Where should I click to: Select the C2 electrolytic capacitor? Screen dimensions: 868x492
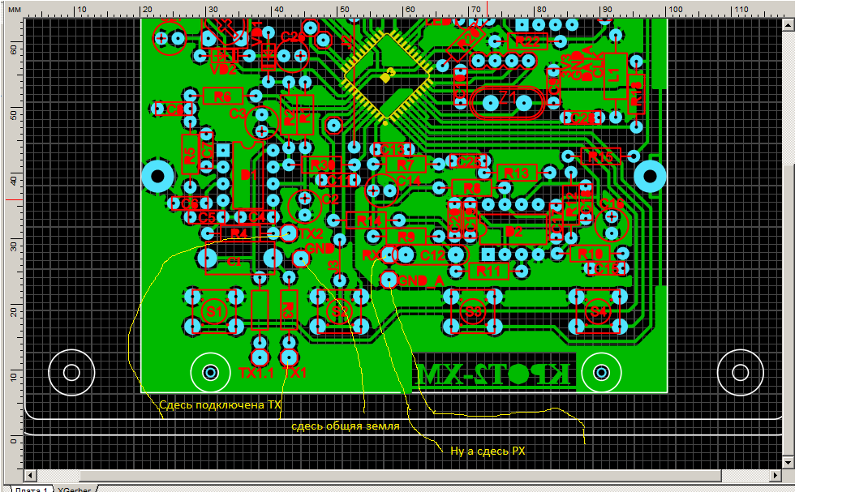[x=304, y=205]
